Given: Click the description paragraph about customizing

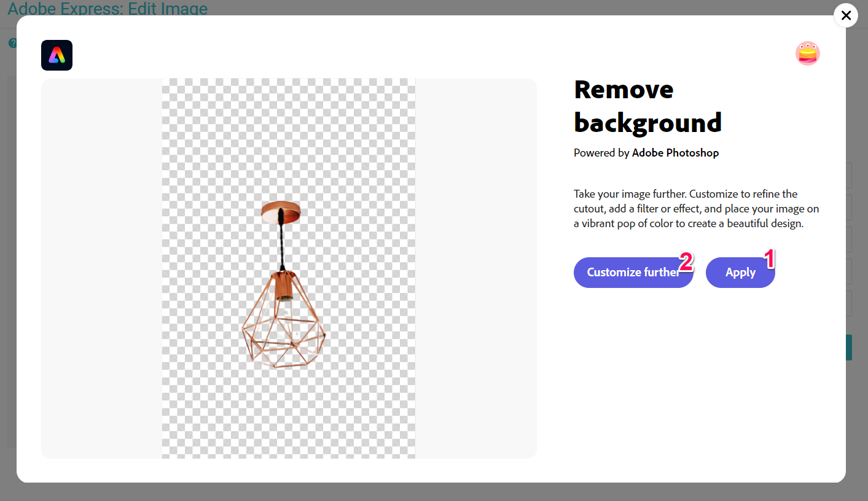Looking at the screenshot, I should [696, 209].
